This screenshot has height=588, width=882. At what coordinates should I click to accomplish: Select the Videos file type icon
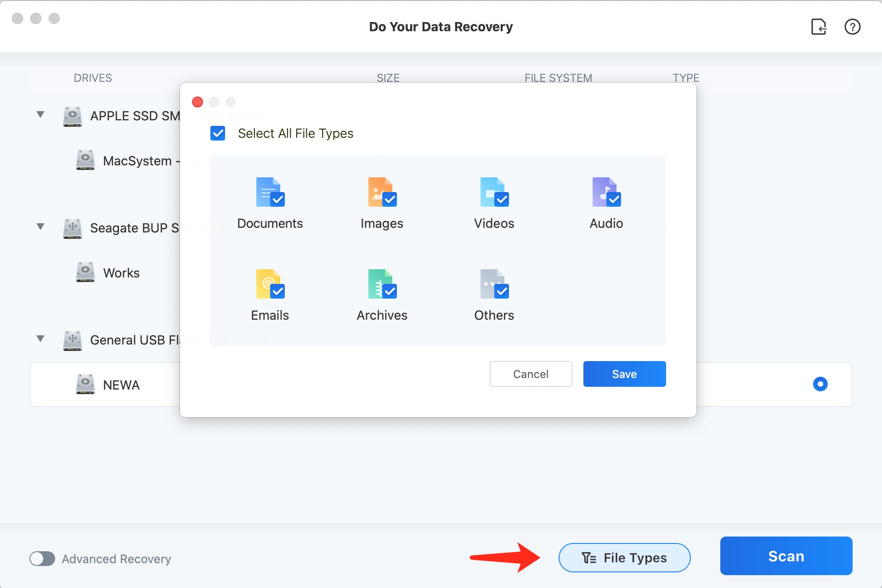pos(494,192)
